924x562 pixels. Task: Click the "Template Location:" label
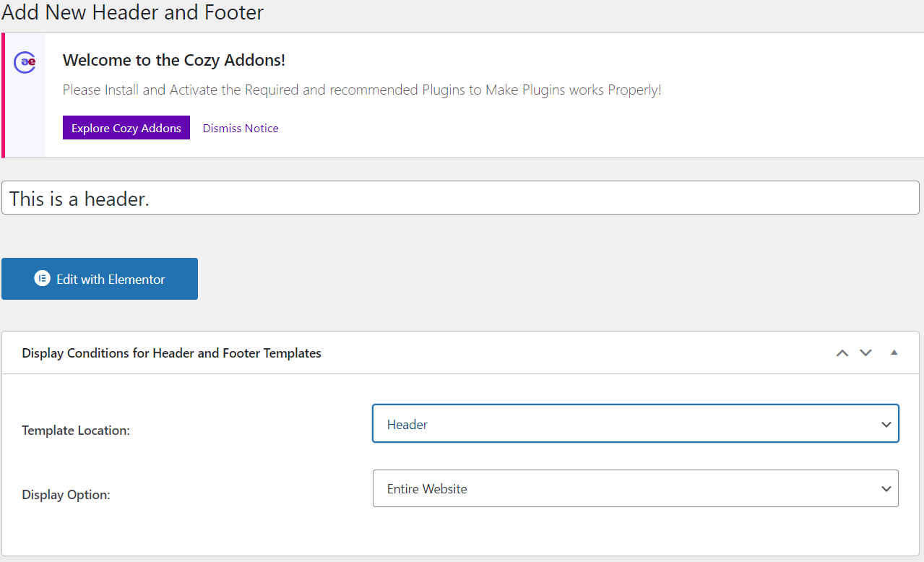coord(76,431)
